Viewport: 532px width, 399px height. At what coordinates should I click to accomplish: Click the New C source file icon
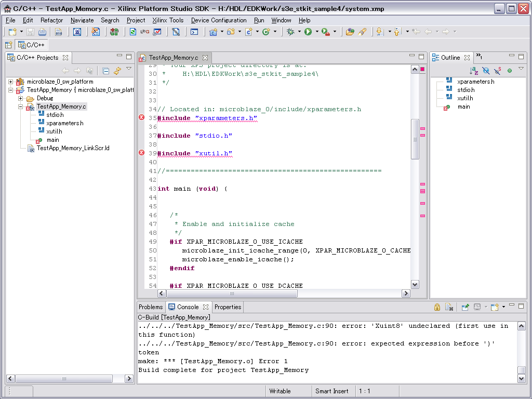coord(249,32)
